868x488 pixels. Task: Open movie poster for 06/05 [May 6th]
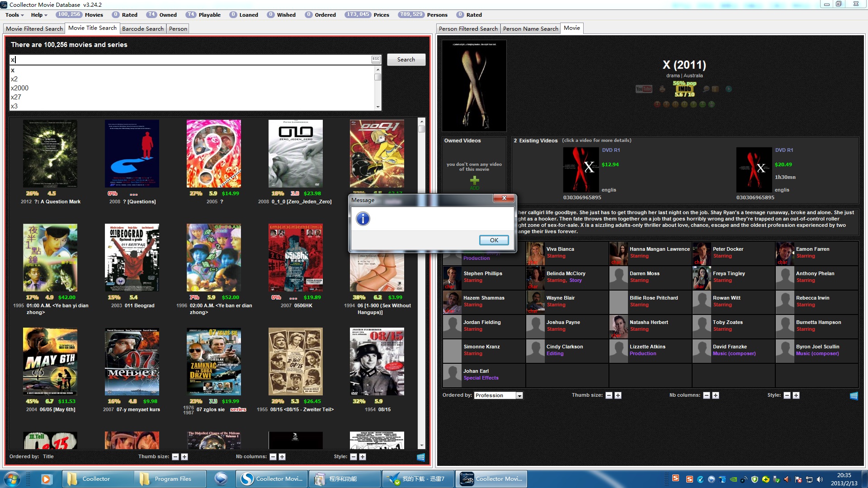(x=50, y=361)
